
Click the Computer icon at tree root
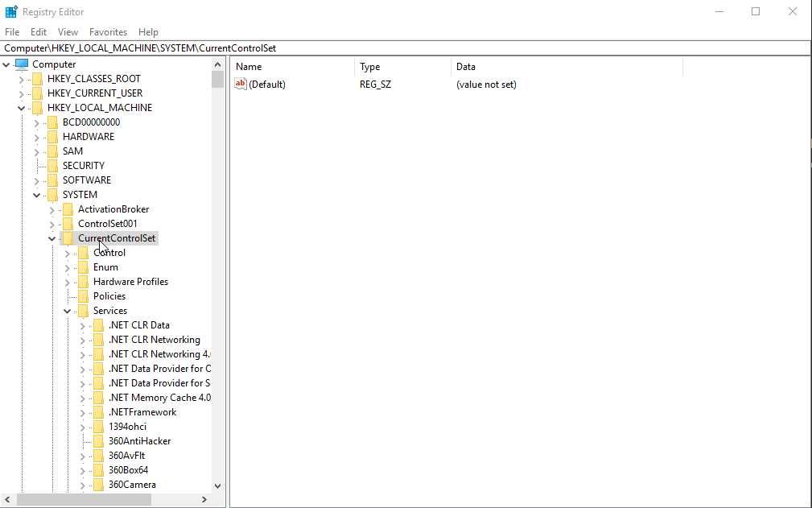[x=21, y=64]
